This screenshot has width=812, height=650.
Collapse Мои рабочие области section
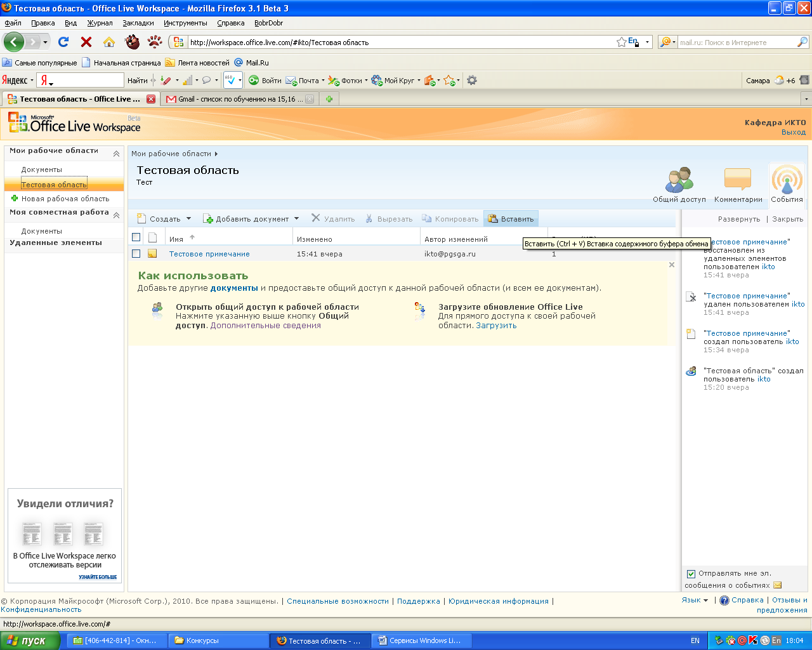point(116,153)
